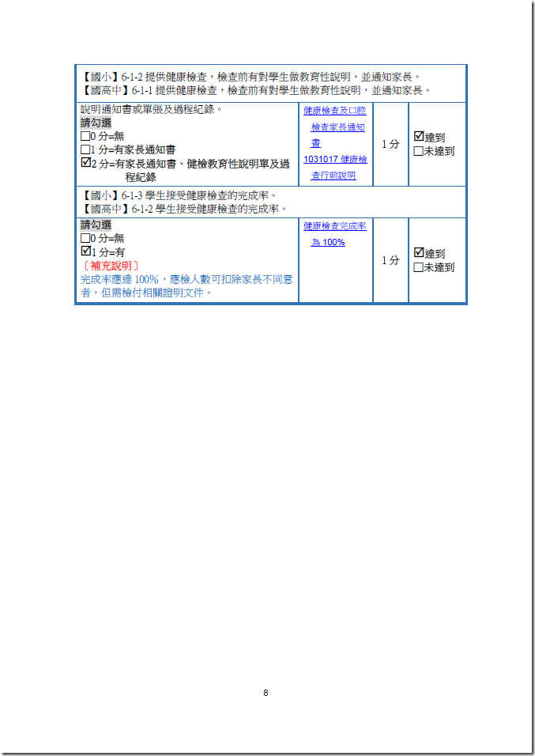The width and height of the screenshot is (535, 756).
Task: Uncheck 達到 in the 完成率為 100% row
Action: tap(418, 252)
